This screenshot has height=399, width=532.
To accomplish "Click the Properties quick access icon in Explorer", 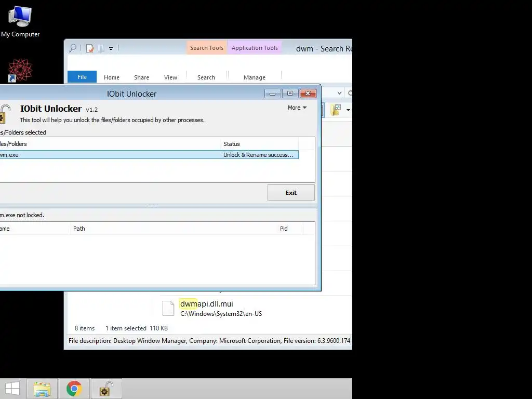I will pyautogui.click(x=90, y=48).
